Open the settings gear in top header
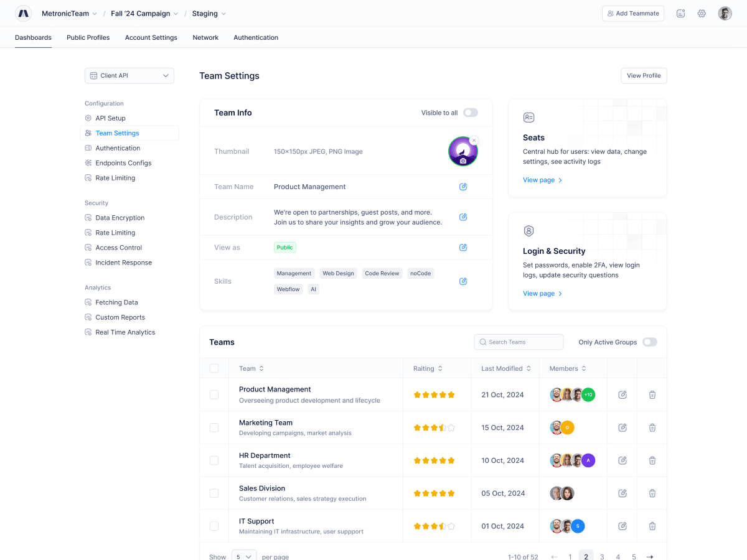This screenshot has height=560, width=747. (702, 14)
